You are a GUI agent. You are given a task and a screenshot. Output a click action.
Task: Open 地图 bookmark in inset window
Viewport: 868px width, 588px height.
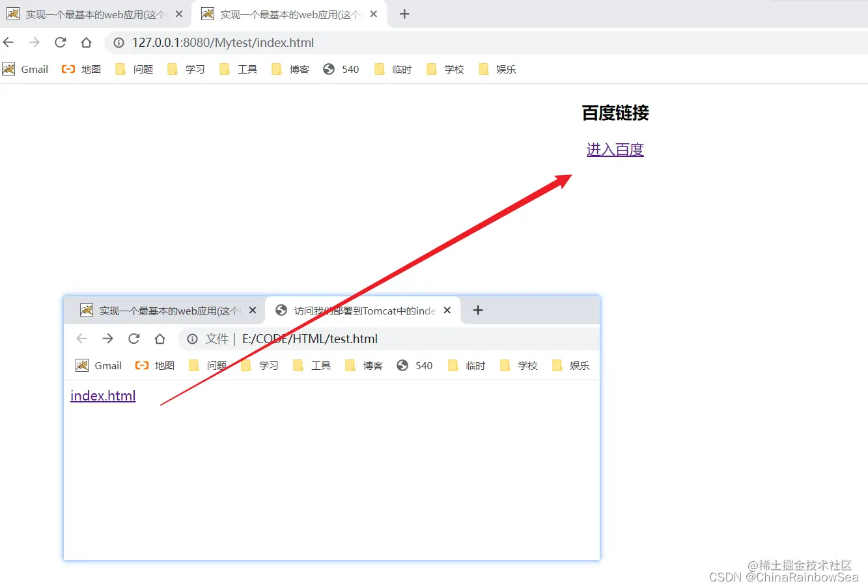point(155,365)
